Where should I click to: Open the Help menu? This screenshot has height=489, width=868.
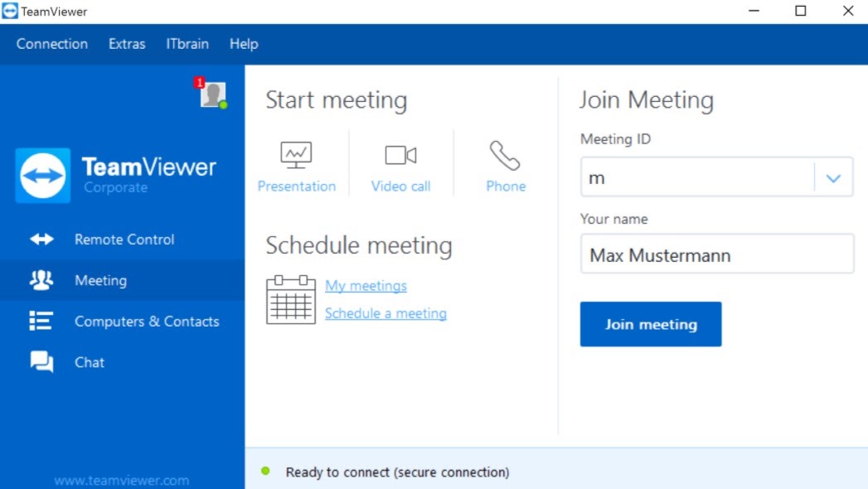244,44
